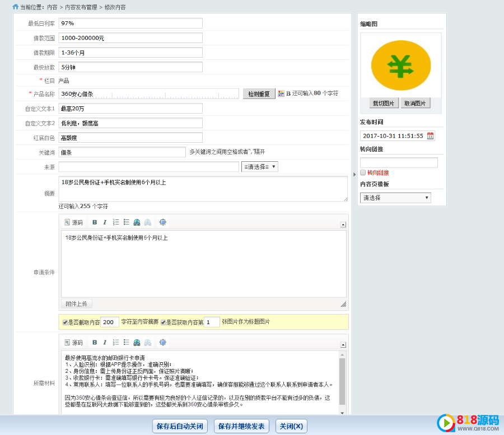
Task: Focus the image number field showing 1
Action: [x=212, y=322]
